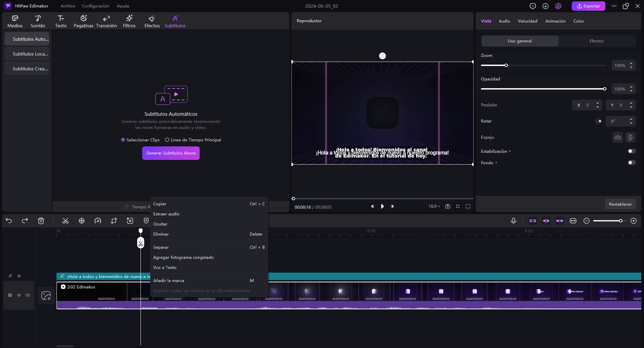Turn on the Fondo toggle
The height and width of the screenshot is (348, 644).
click(632, 163)
